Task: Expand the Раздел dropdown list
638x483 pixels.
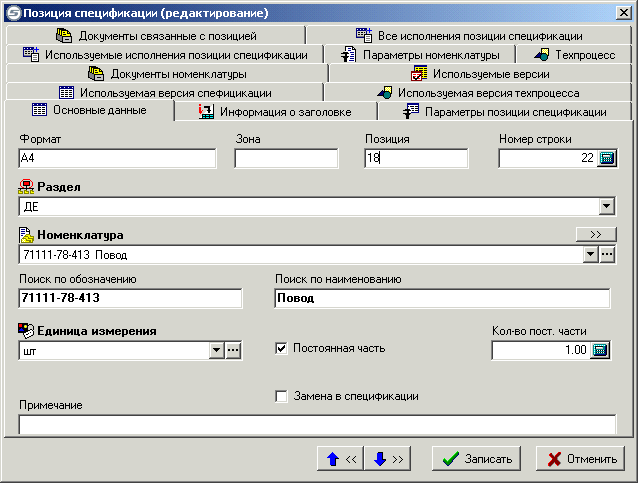Action: coord(607,206)
